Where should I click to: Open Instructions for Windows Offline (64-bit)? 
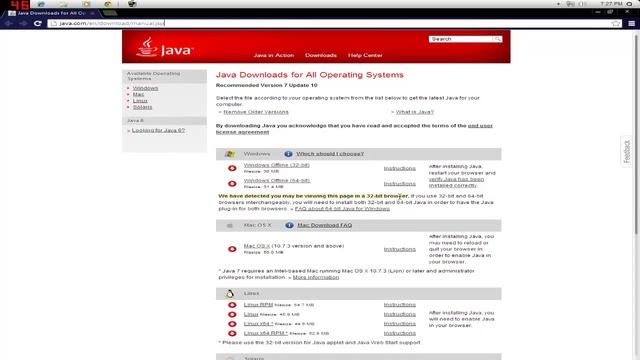click(400, 184)
